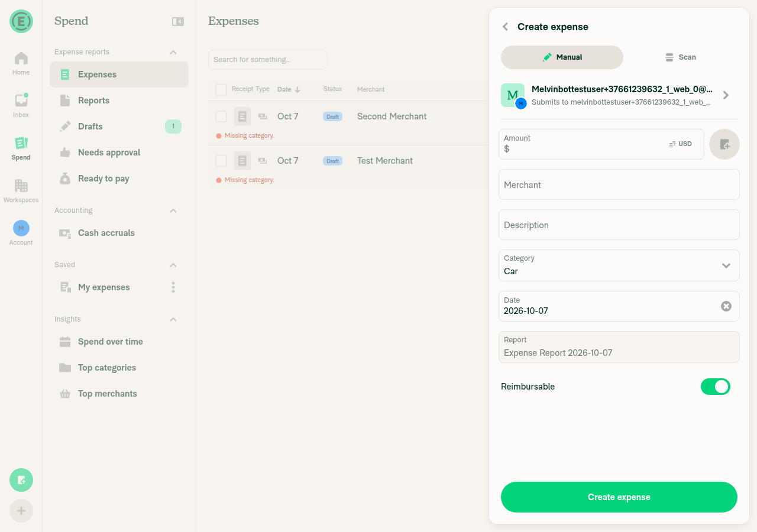Tick the select-all checkbox in table header

(x=221, y=90)
